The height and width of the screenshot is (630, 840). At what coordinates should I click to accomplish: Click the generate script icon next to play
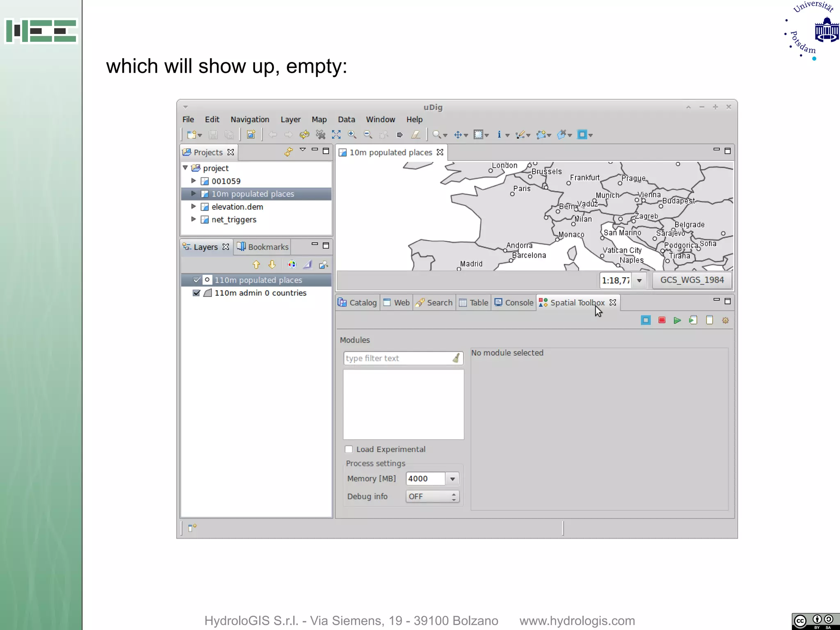693,320
